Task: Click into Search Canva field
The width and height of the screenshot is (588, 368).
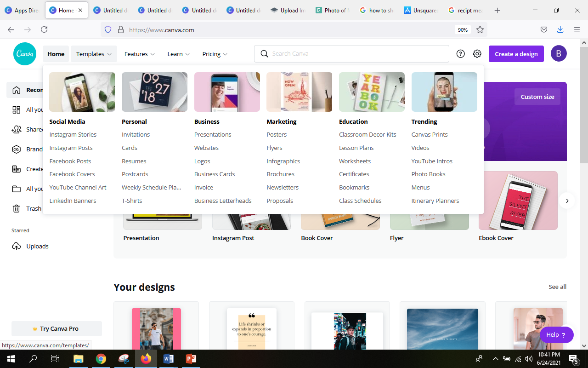Action: pyautogui.click(x=351, y=54)
